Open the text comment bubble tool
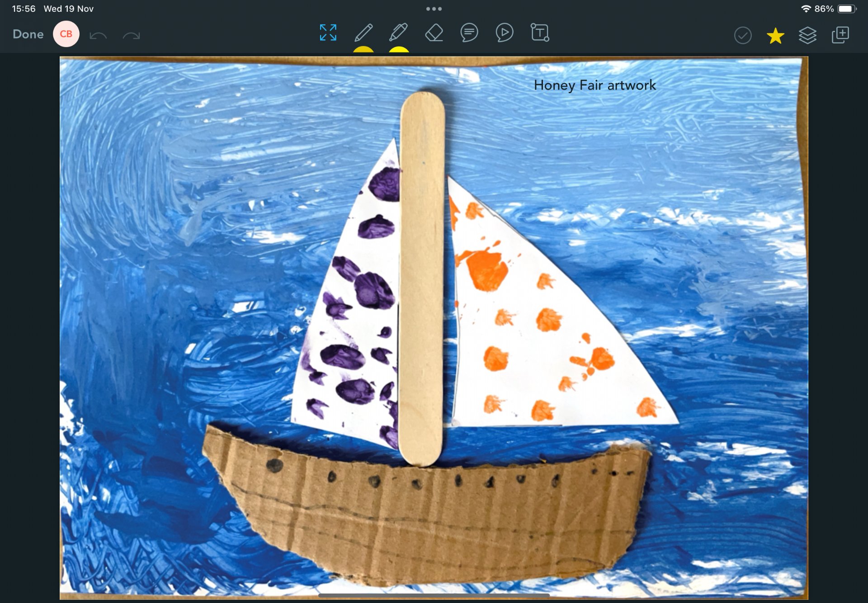This screenshot has height=603, width=868. pyautogui.click(x=469, y=33)
